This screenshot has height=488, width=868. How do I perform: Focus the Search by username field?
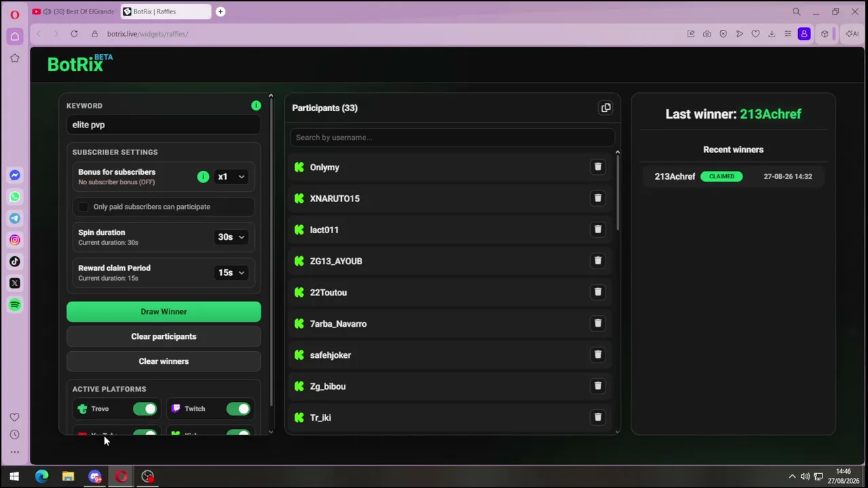(452, 138)
